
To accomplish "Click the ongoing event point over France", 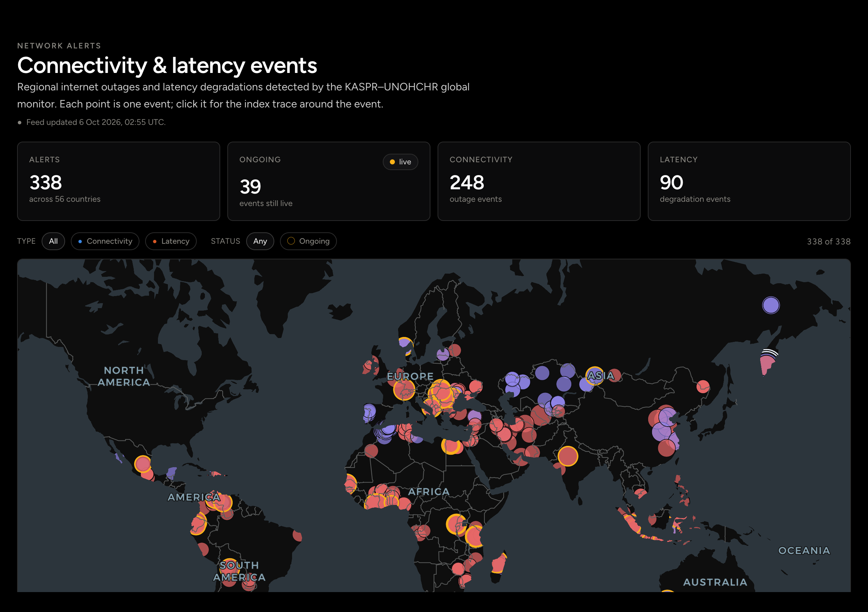I will pyautogui.click(x=404, y=389).
